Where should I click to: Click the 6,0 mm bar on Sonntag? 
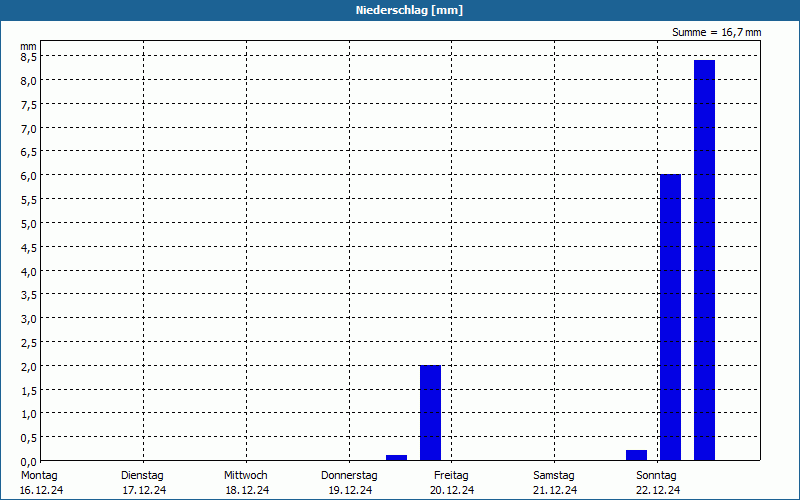[670, 317]
